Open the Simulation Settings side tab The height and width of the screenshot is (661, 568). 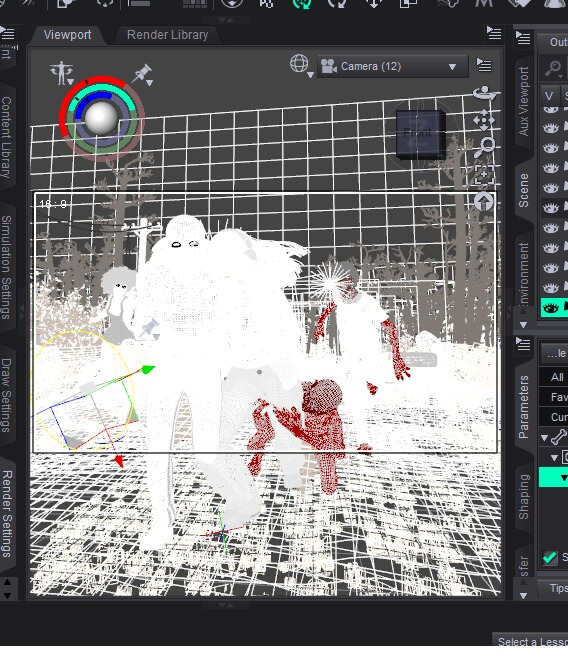tap(6, 267)
